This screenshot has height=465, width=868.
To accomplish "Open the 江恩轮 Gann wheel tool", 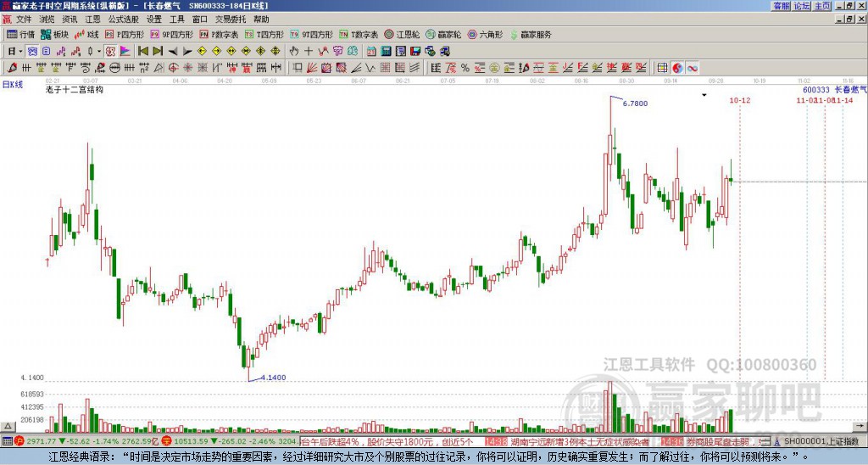I will [x=403, y=35].
